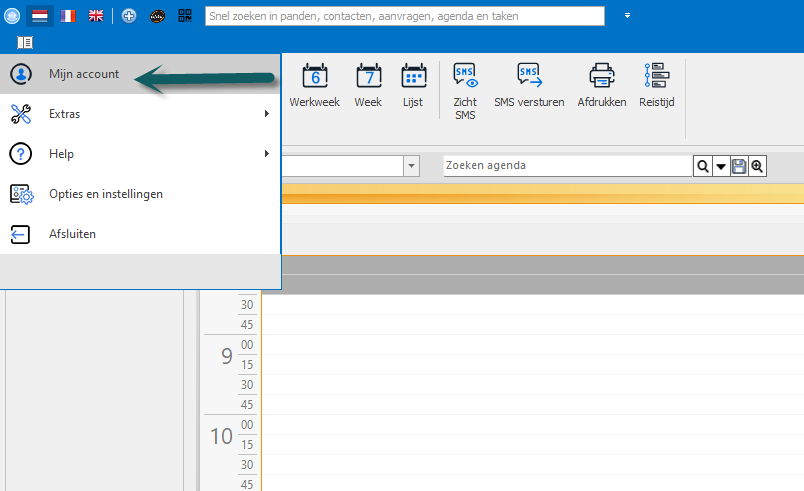Print with Afdrukken
The height and width of the screenshot is (491, 804).
pos(602,86)
